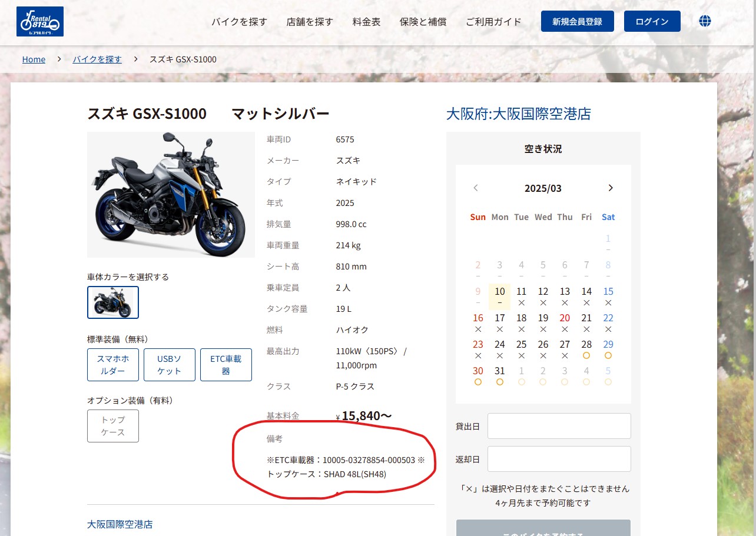This screenshot has width=756, height=536.
Task: Open the Rental819 logo home link
Action: 40,22
